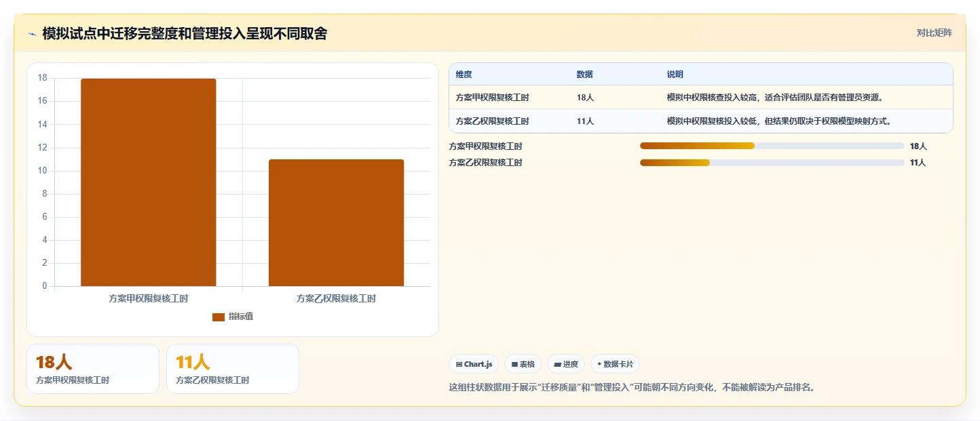Click description starting 模拟中权限复核投入较低
Screen dimensions: 980x421
(x=779, y=121)
